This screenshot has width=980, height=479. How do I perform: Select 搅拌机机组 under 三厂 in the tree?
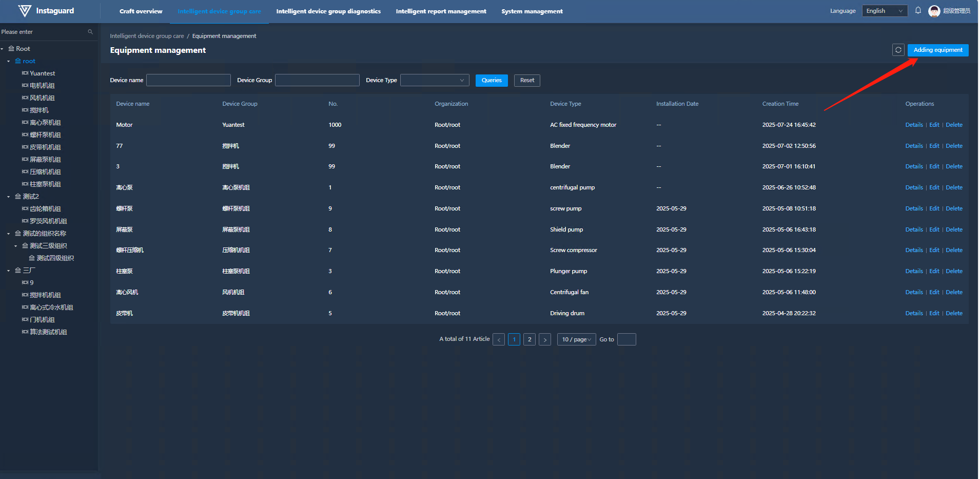45,295
